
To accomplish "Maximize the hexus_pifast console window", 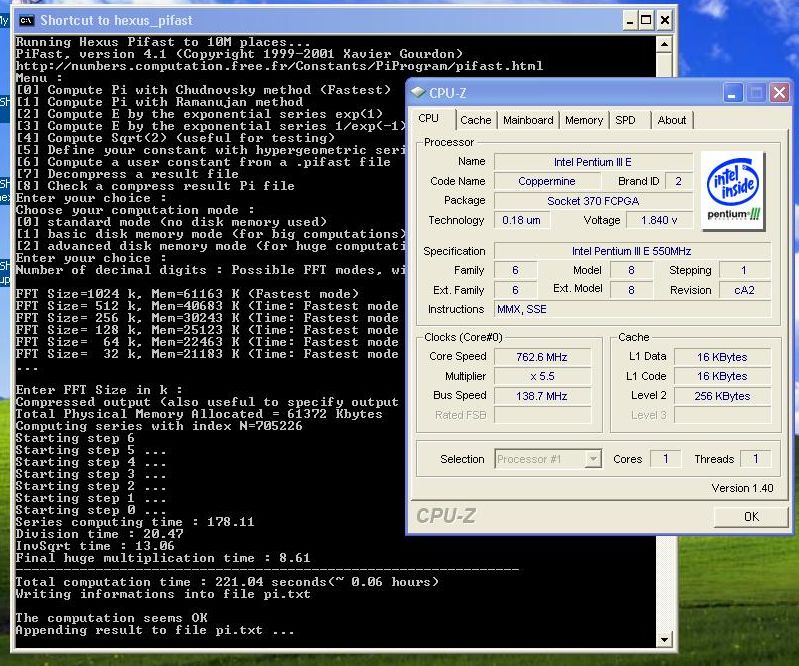I will 646,20.
